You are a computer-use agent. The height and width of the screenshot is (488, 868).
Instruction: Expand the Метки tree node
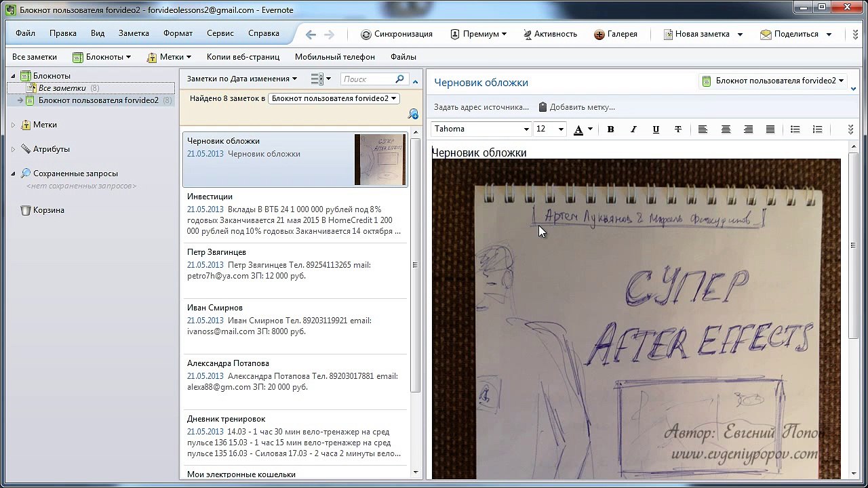13,125
